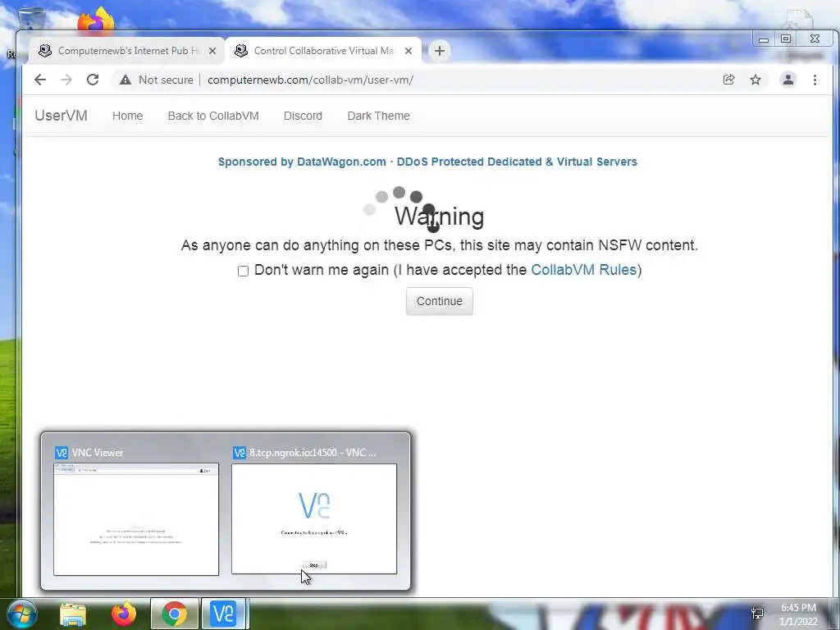This screenshot has width=840, height=630.
Task: Switch to Dark Theme
Action: point(378,116)
